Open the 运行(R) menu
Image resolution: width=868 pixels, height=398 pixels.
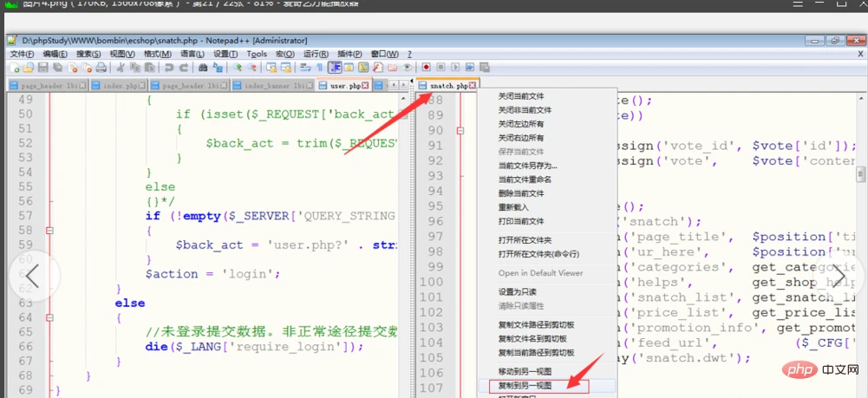317,55
